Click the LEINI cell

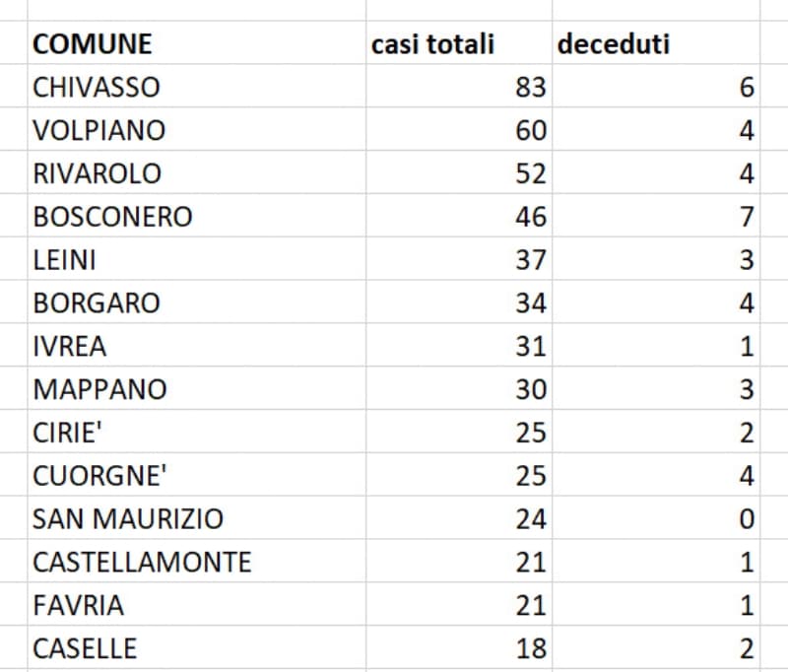(x=65, y=260)
